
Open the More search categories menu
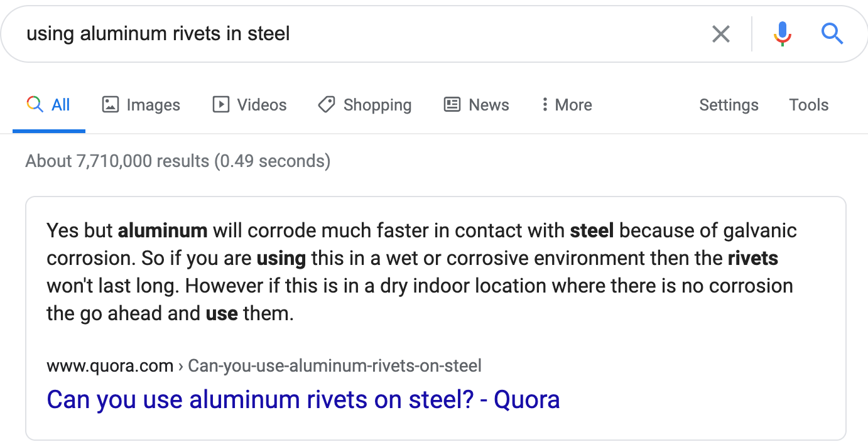565,104
